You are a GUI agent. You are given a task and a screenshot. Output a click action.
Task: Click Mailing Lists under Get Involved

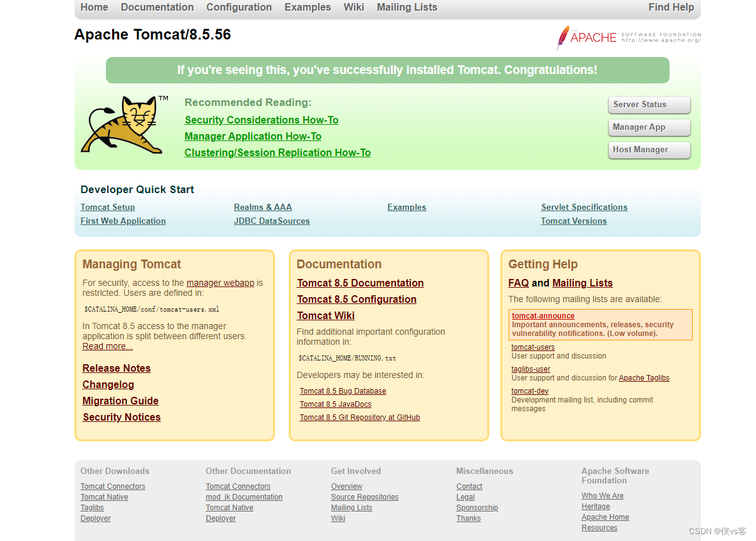click(352, 508)
